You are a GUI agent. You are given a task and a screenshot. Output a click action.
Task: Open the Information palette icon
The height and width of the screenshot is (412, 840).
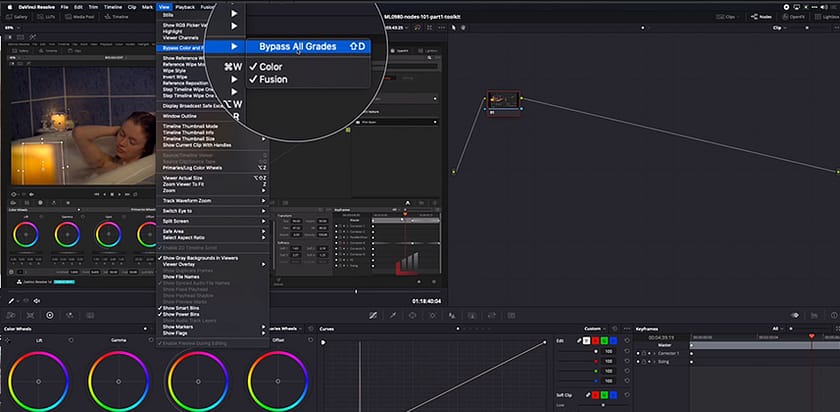click(834, 316)
